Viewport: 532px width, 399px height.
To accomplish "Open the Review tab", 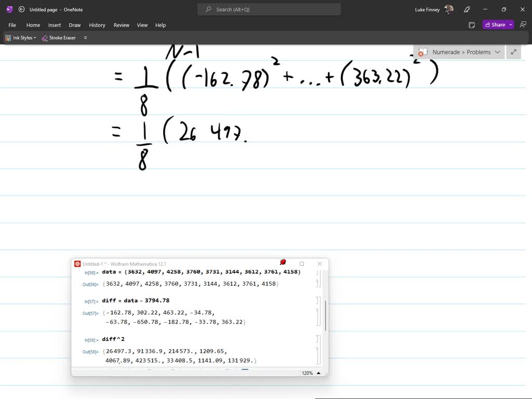I will [x=122, y=25].
